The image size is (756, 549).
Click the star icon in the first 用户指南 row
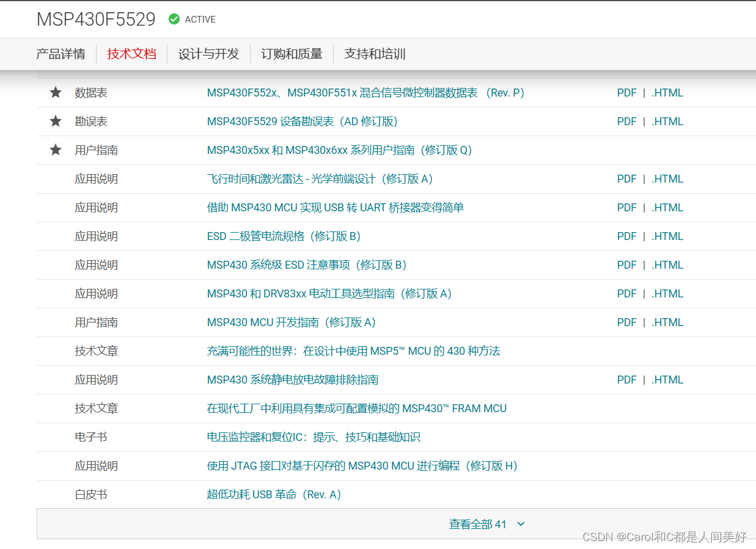(56, 150)
